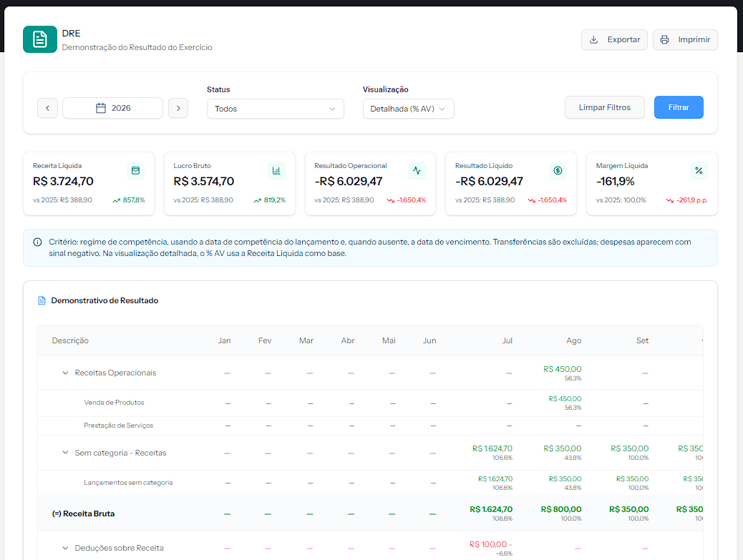Click Receita Líquida value R$ 3.724,70
Viewport: 743px width, 560px height.
click(63, 181)
